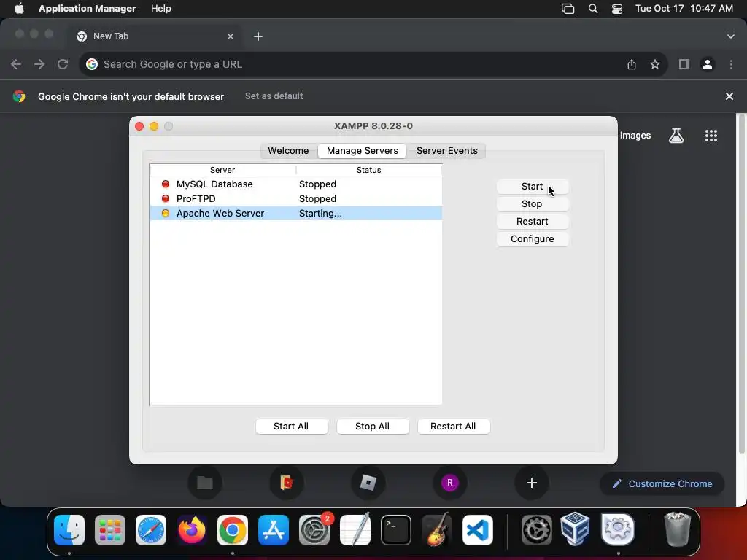Open Google Chrome dock icon

point(233,530)
